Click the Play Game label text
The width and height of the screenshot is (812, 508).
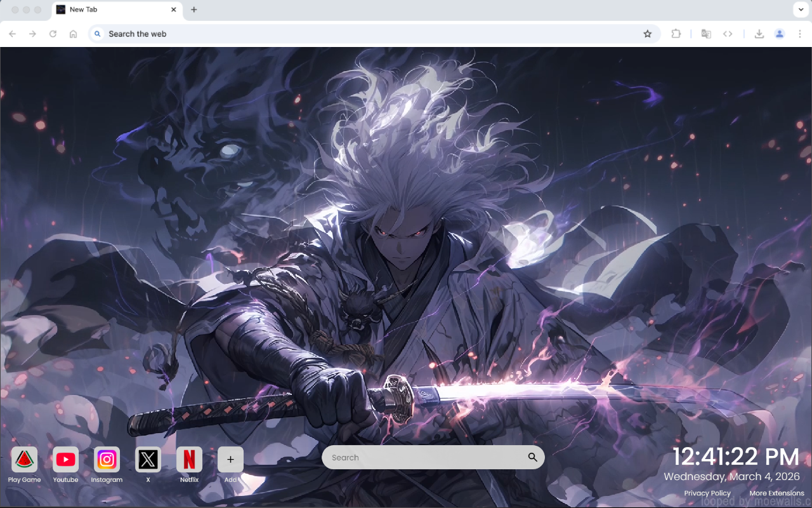(x=24, y=480)
